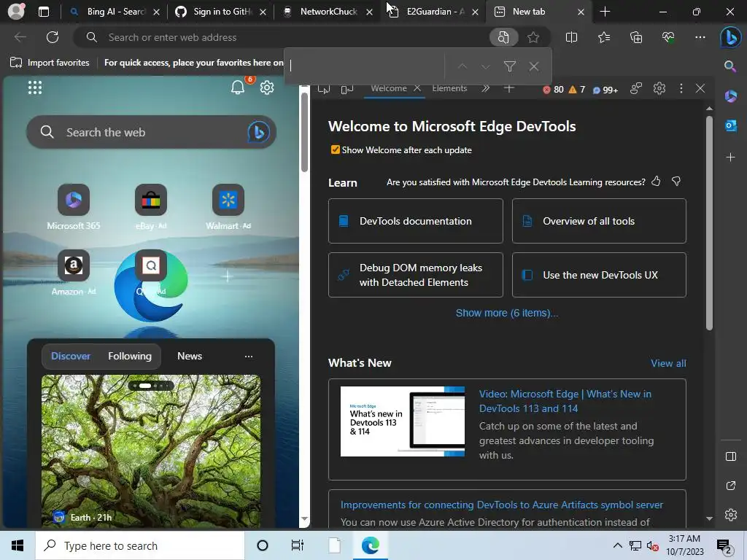Show hidden system tray icons
The image size is (747, 560).
point(617,545)
